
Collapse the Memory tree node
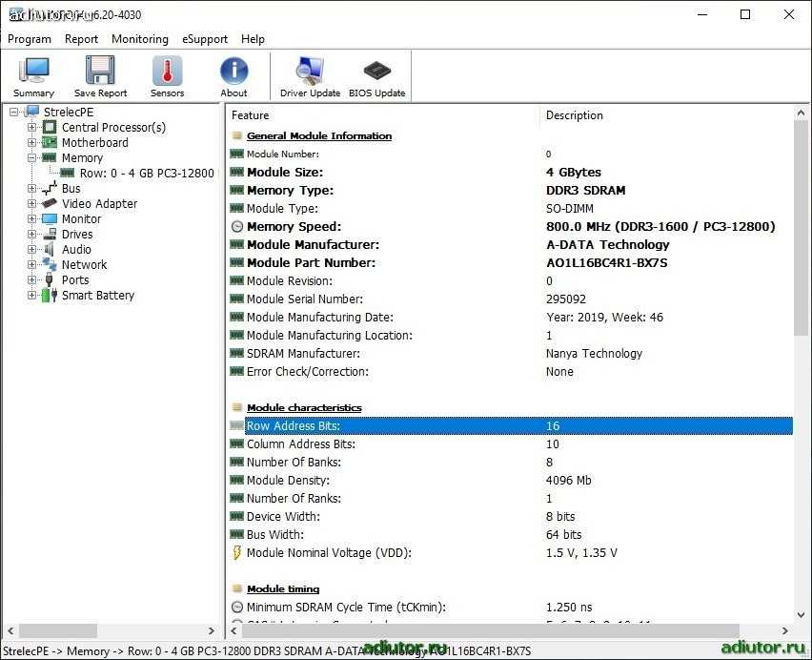pos(32,157)
